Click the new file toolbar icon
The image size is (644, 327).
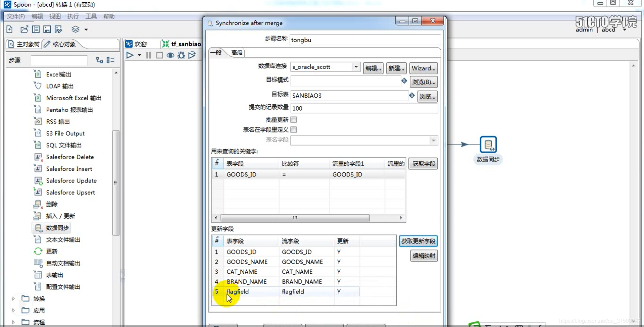click(9, 30)
